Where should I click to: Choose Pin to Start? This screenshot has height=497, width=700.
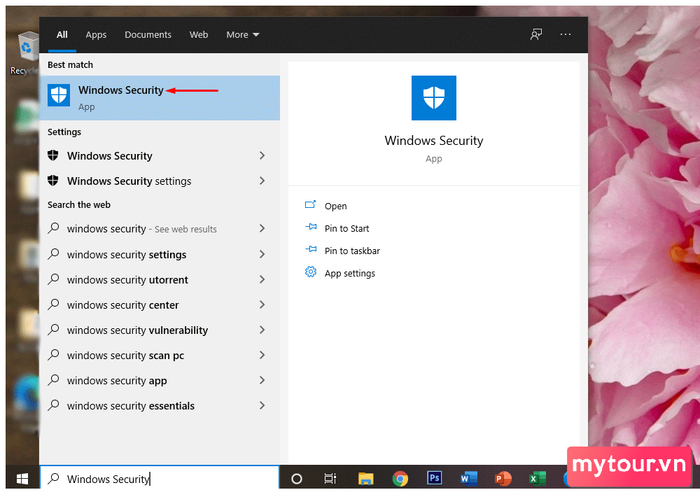click(x=346, y=228)
